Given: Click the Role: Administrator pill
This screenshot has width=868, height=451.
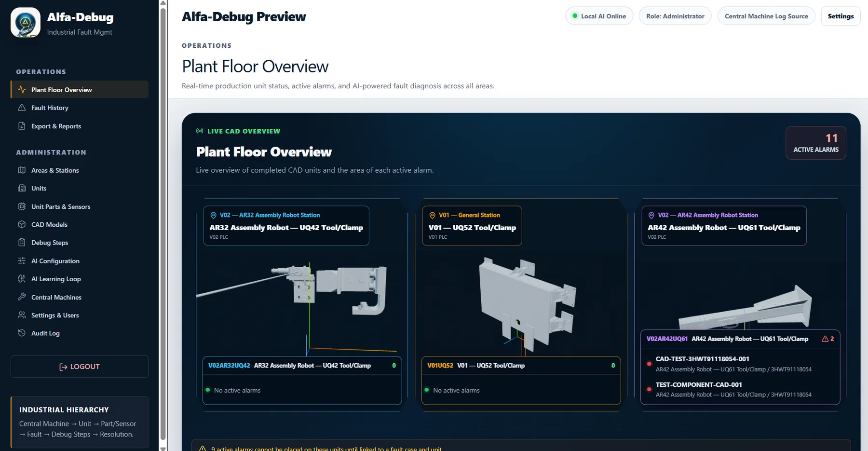Looking at the screenshot, I should [x=675, y=16].
